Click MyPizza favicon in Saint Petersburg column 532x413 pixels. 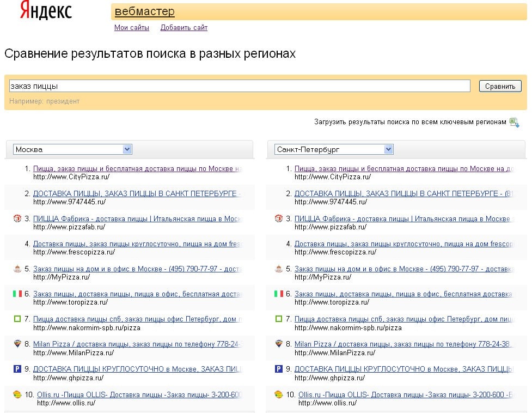pyautogui.click(x=279, y=269)
